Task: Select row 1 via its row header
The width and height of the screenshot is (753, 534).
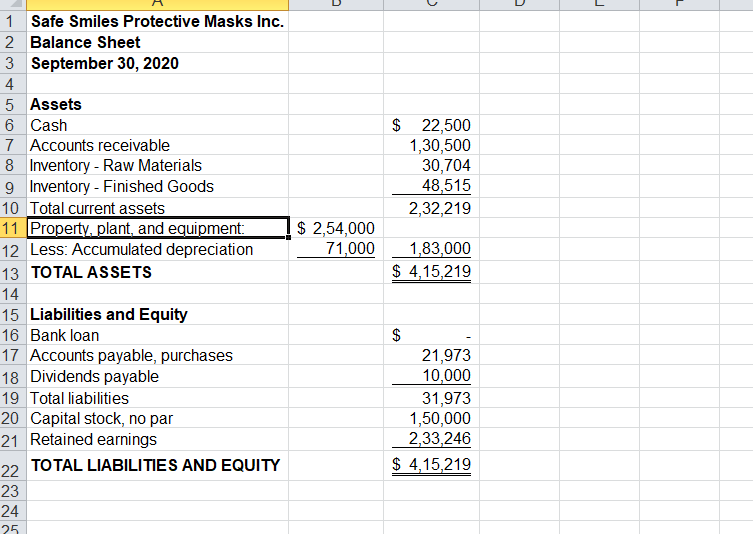Action: 13,21
